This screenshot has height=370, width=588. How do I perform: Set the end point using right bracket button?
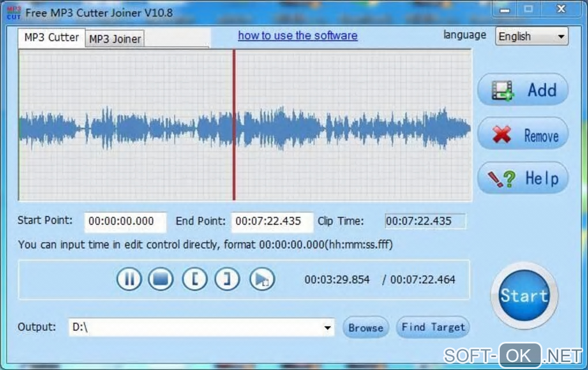pyautogui.click(x=227, y=279)
